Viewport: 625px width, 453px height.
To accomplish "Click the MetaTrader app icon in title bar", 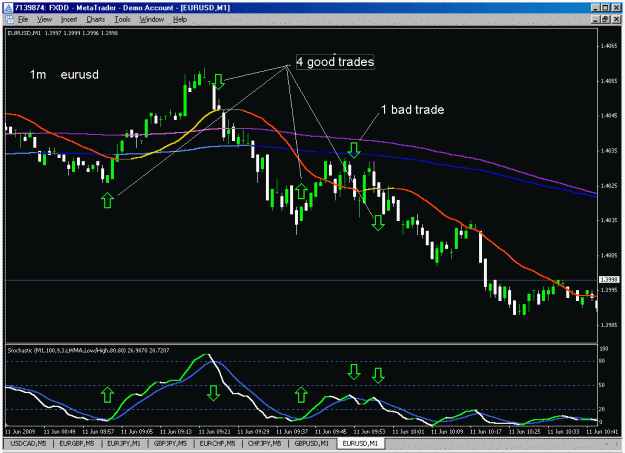I will click(8, 8).
